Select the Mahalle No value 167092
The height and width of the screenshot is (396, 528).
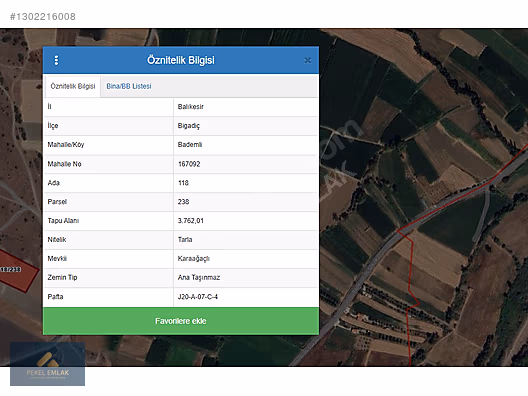pyautogui.click(x=189, y=164)
